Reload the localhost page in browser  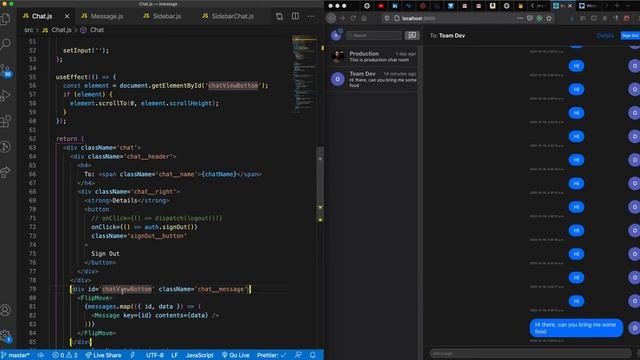[x=353, y=18]
